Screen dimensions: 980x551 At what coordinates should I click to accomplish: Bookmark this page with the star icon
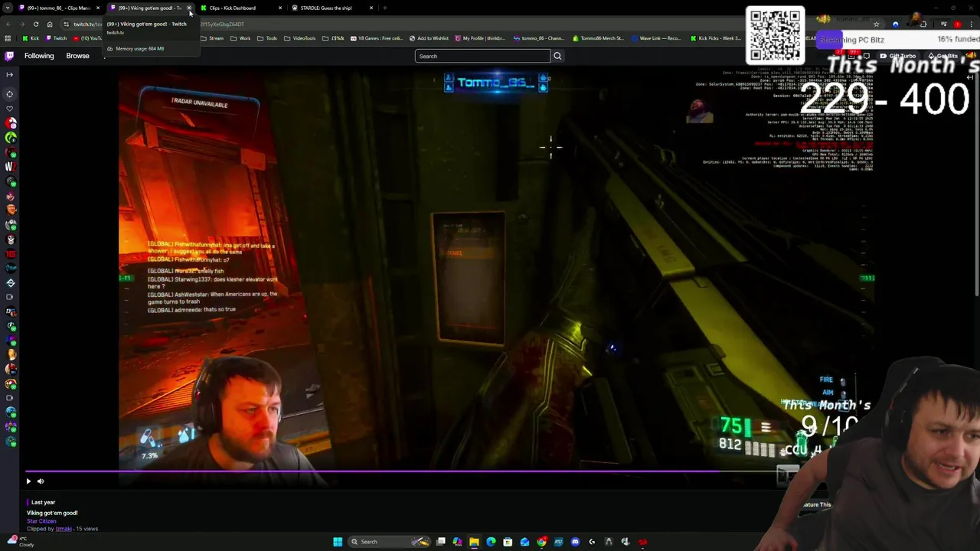coord(877,24)
